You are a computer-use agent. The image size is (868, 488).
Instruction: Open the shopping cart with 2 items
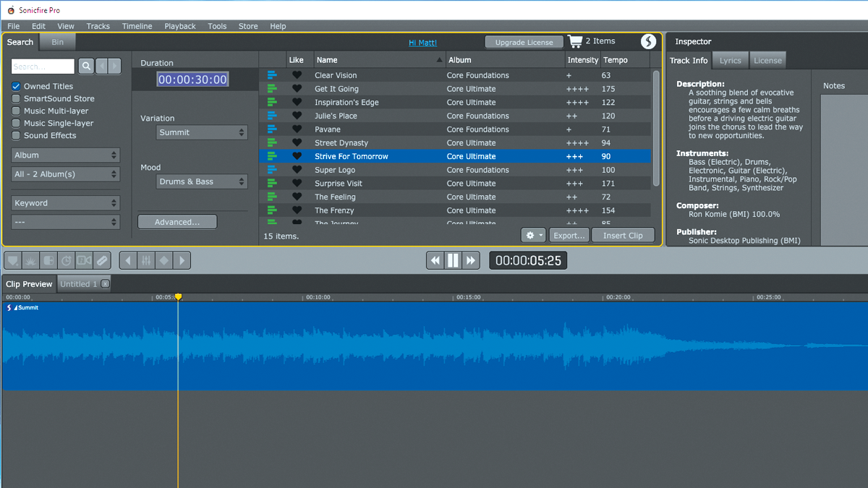pos(591,41)
